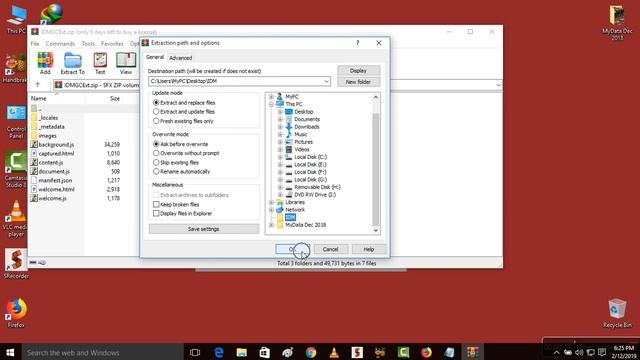Open the Favorites menu in WinRAR

(112, 43)
